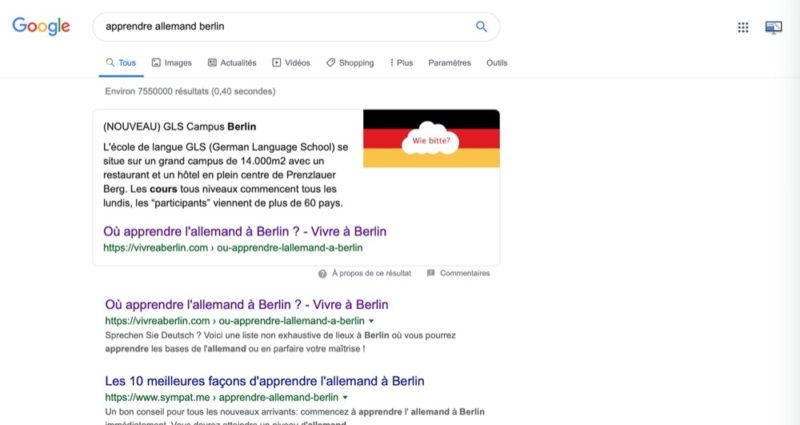The image size is (800, 425).
Task: Expand dropdown arrow next to vivreaberlin.com result URL
Action: pos(371,321)
